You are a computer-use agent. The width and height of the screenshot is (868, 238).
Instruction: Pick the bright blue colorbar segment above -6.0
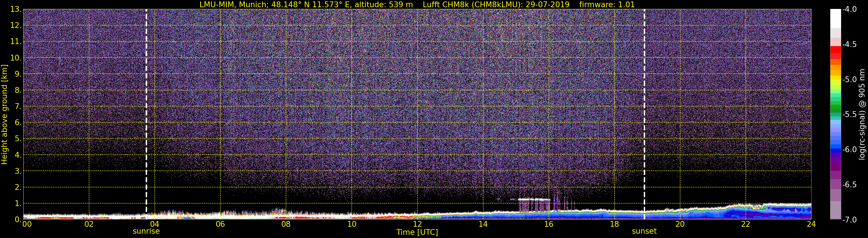point(835,146)
